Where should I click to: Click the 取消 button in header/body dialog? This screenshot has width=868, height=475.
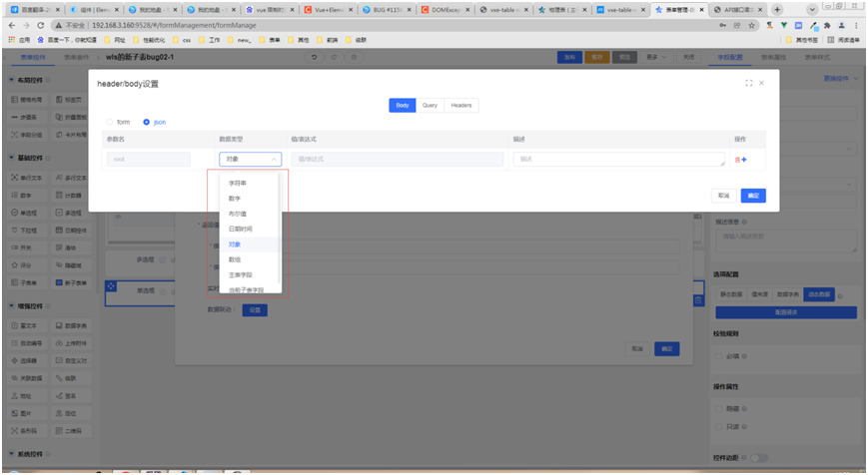[722, 196]
